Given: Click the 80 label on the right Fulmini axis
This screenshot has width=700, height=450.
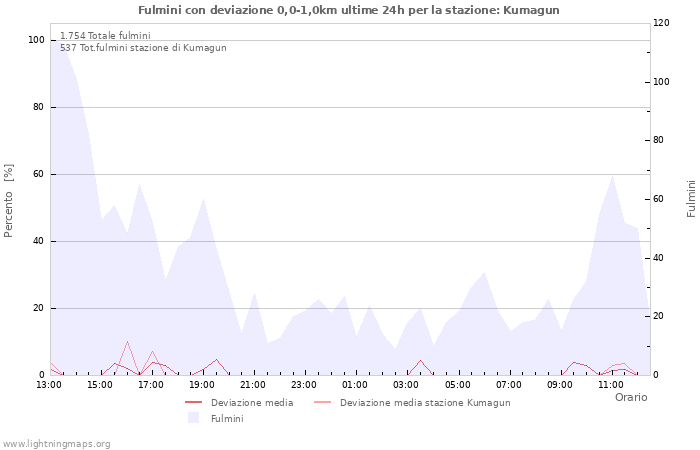Looking at the screenshot, I should 658,140.
